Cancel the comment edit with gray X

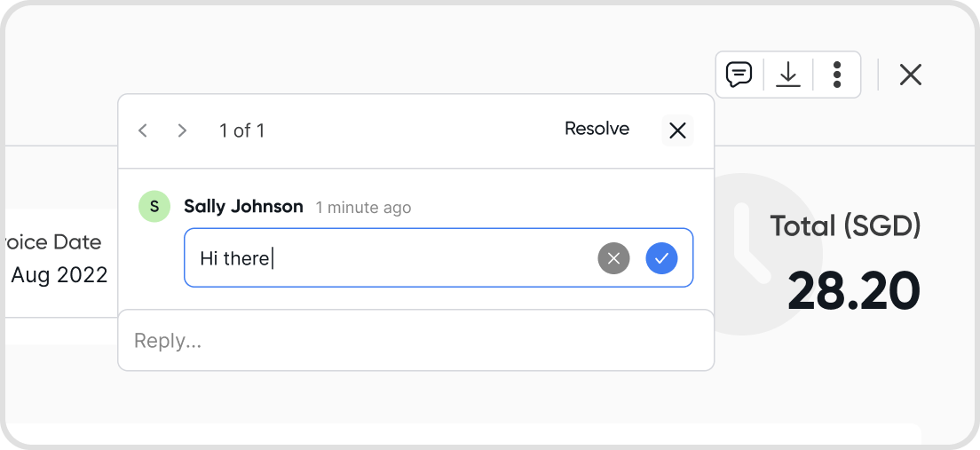[613, 258]
